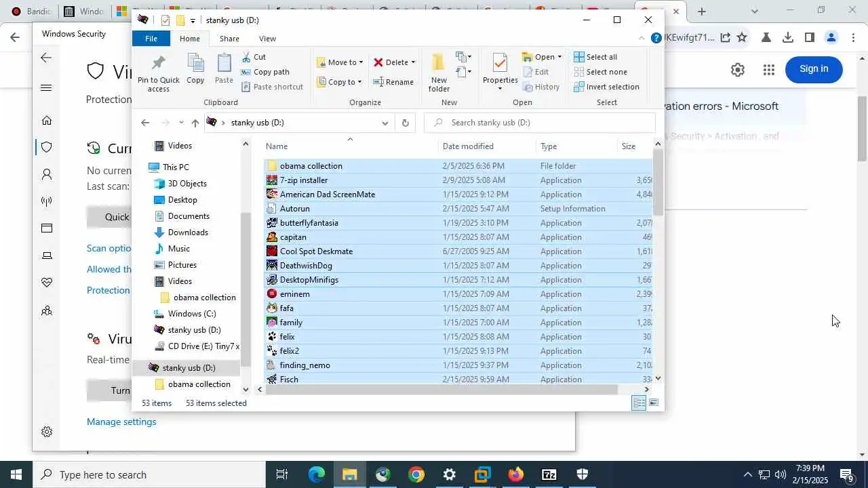This screenshot has height=488, width=868.
Task: Select the eminem application file
Action: (458, 294)
